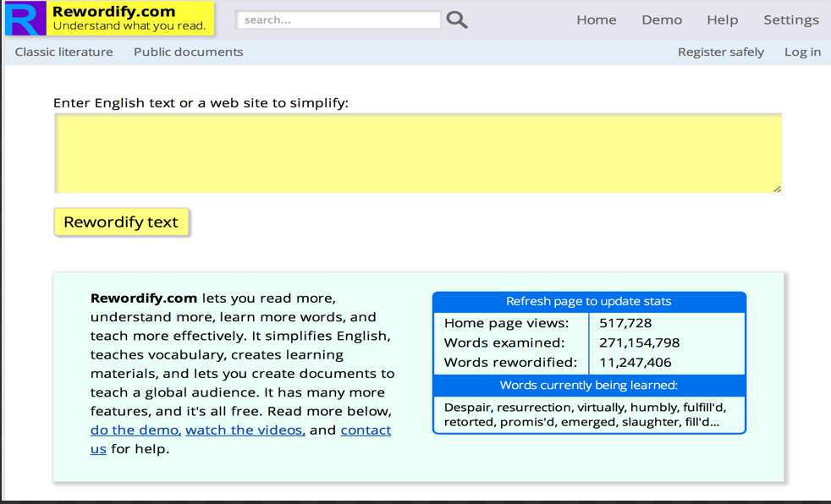Go to Public documents section
Viewport: 831px width, 504px height.
click(188, 52)
